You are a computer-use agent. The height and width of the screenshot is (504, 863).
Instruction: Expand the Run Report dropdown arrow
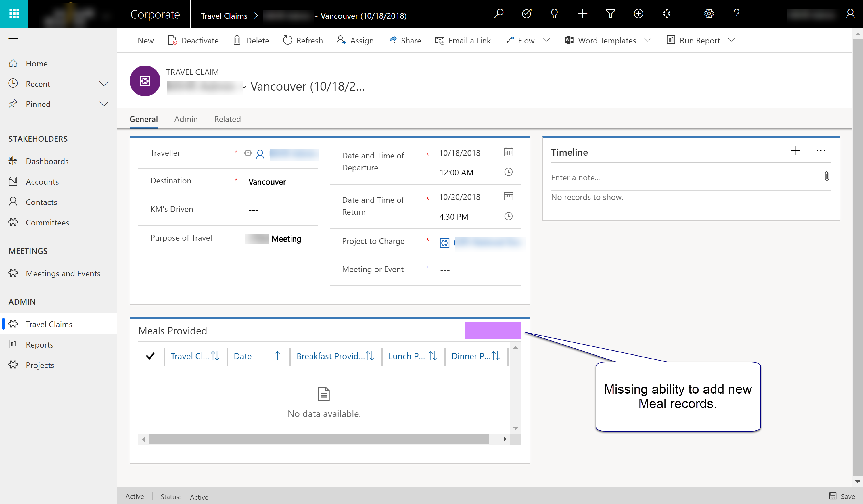tap(732, 41)
